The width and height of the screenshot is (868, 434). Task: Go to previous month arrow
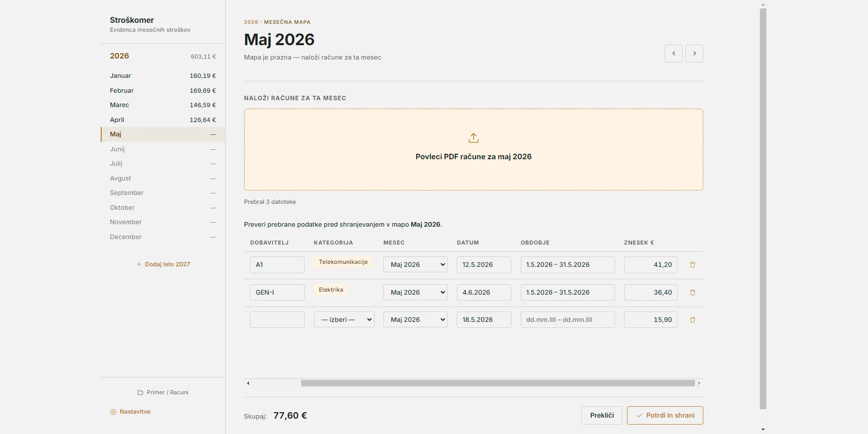coord(674,54)
